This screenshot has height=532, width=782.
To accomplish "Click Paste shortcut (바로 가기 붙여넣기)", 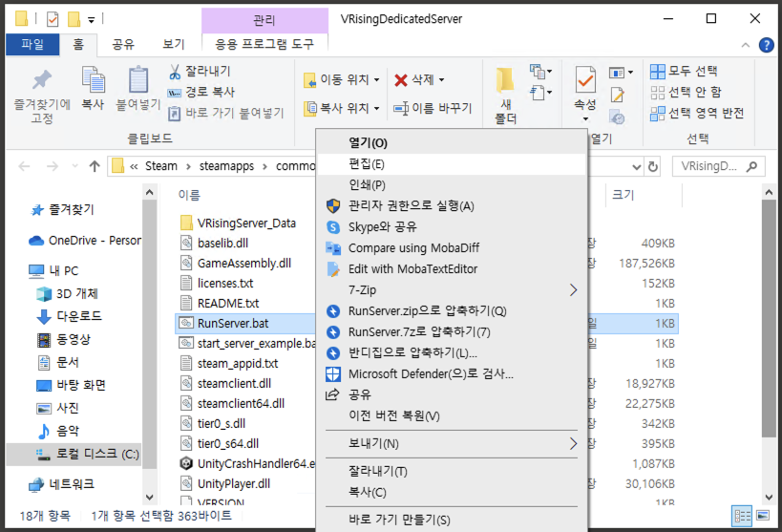I will pos(226,114).
